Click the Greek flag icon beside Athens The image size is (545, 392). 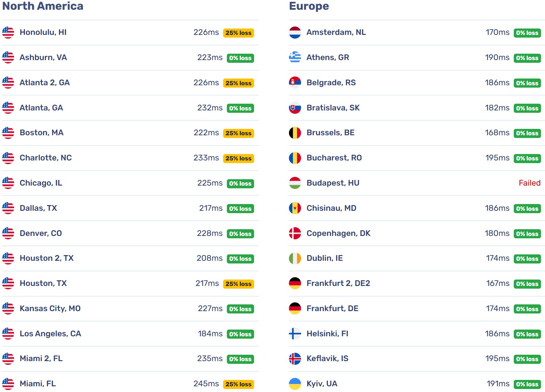(295, 57)
